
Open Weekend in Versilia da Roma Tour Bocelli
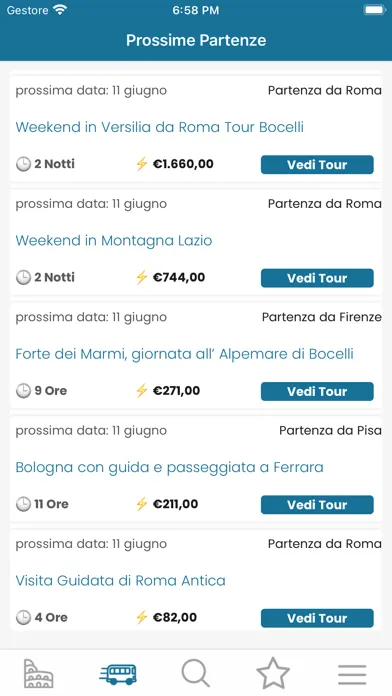(159, 127)
